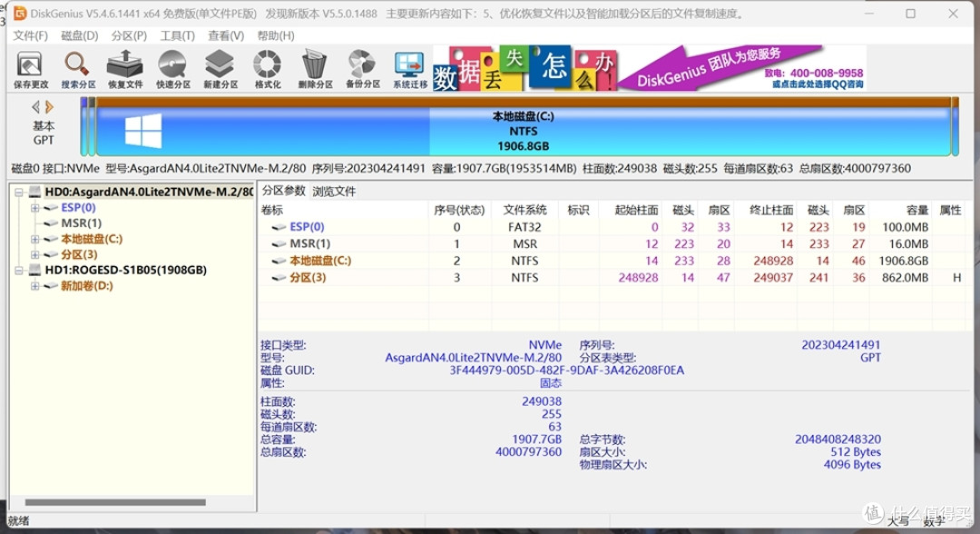Launch the System Migration (系统迁移) tool
The width and height of the screenshot is (980, 534).
click(x=410, y=69)
